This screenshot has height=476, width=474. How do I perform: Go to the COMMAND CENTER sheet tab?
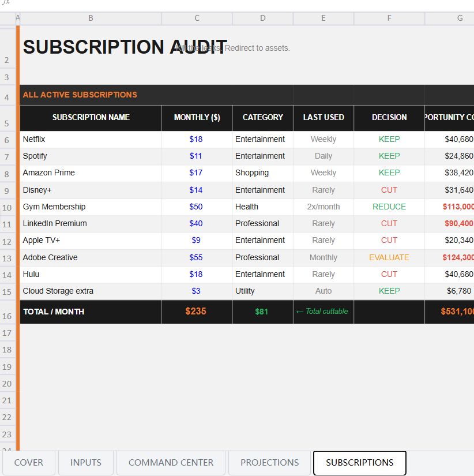coord(171,462)
